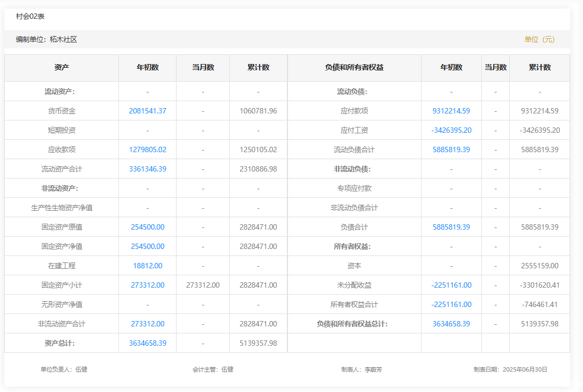Open the 货币资金 beginning balance 2081541.37 link
Screen dimensions: 583x392
click(147, 111)
